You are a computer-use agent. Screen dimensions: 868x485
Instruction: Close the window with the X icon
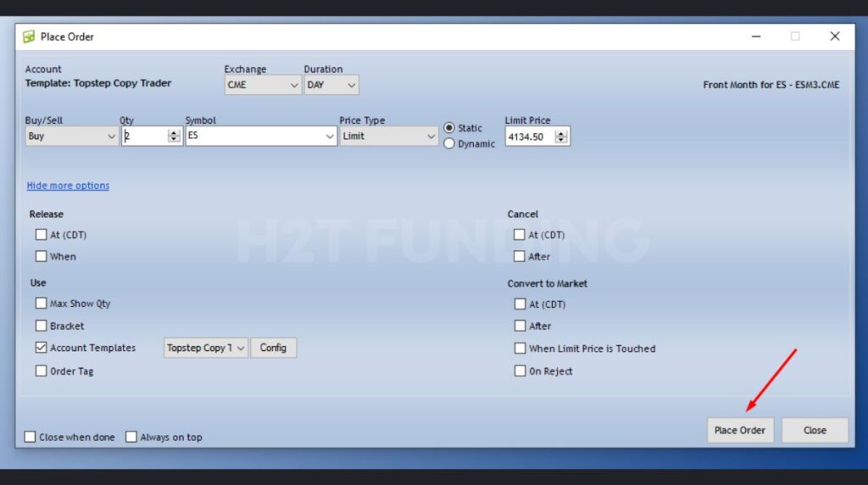pos(835,36)
